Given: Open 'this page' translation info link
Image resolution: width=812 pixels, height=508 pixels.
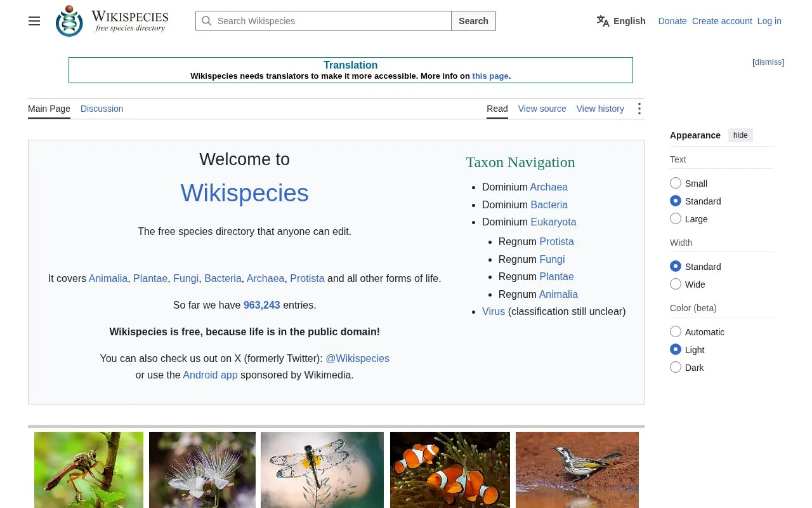Looking at the screenshot, I should 490,76.
